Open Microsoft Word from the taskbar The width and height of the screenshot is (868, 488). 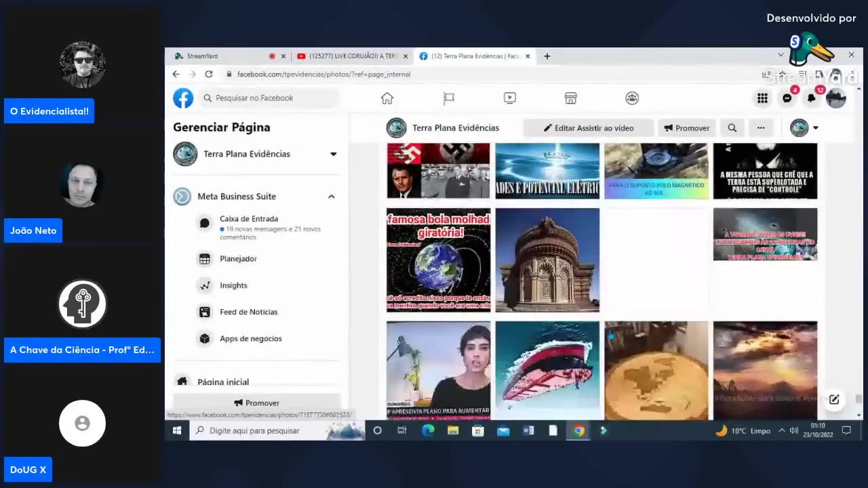[528, 430]
